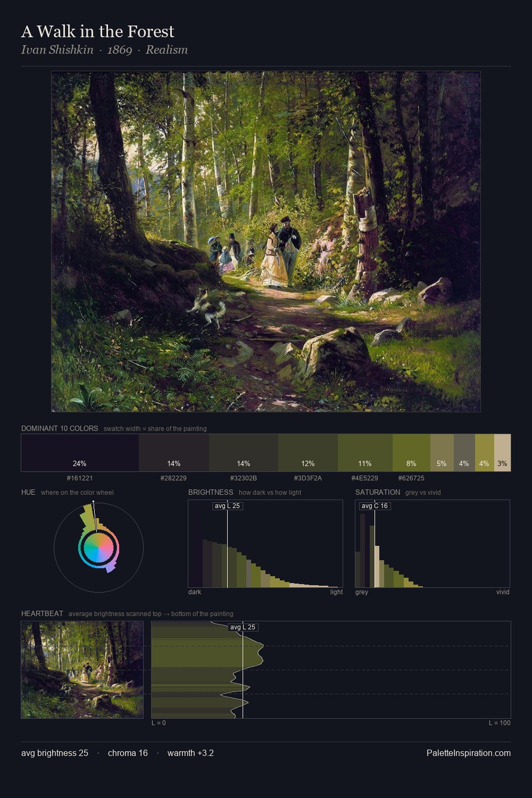Select the 4% grey swatch
This screenshot has height=798, width=532.
tap(464, 453)
